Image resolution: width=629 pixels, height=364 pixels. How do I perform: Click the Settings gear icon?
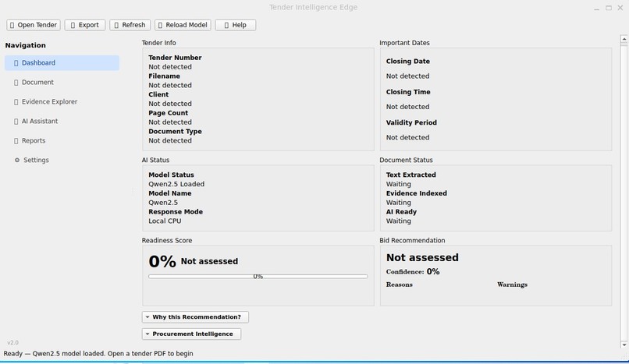tap(17, 161)
